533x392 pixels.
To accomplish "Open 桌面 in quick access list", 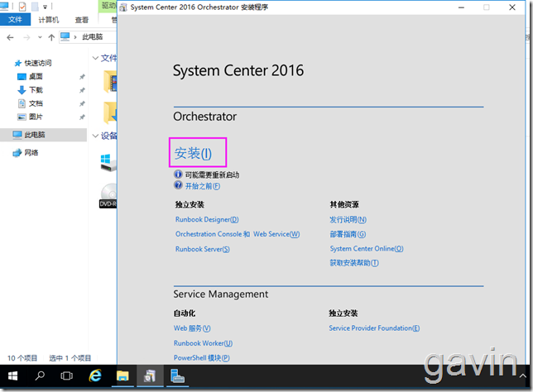I will click(36, 76).
